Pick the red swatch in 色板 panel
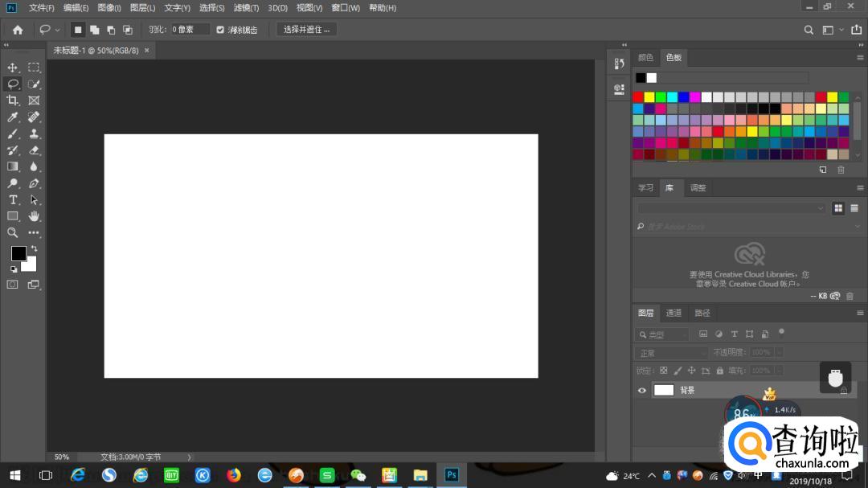868x488 pixels. [x=638, y=97]
